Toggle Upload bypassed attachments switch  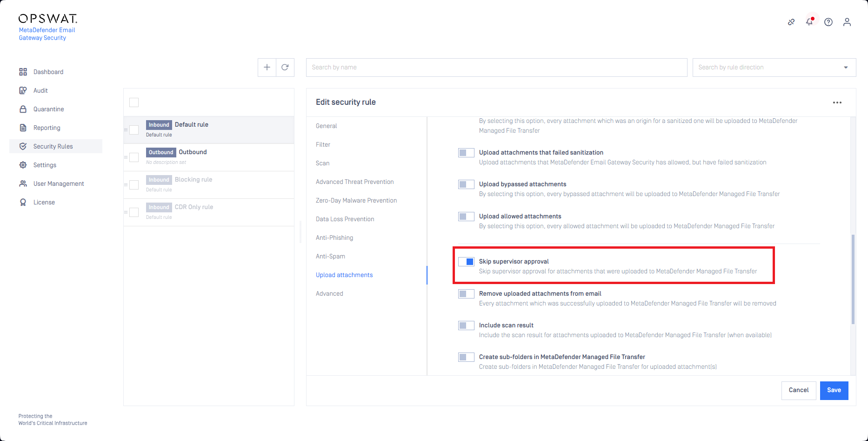pyautogui.click(x=466, y=184)
